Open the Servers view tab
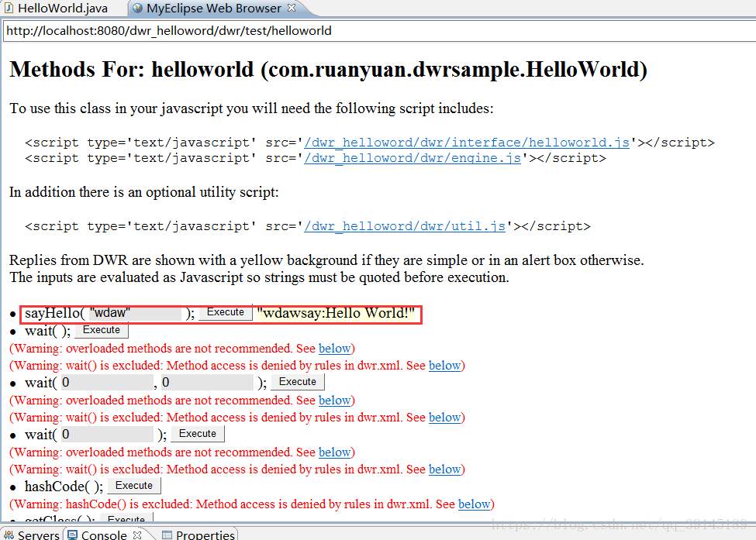This screenshot has width=756, height=540. click(x=31, y=535)
